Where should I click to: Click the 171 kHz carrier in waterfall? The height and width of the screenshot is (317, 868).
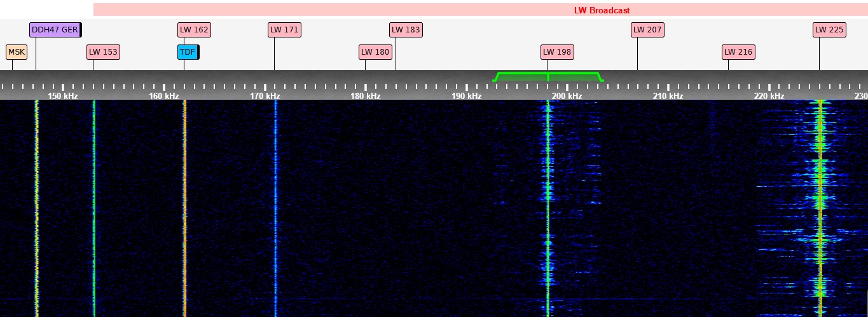(275, 208)
